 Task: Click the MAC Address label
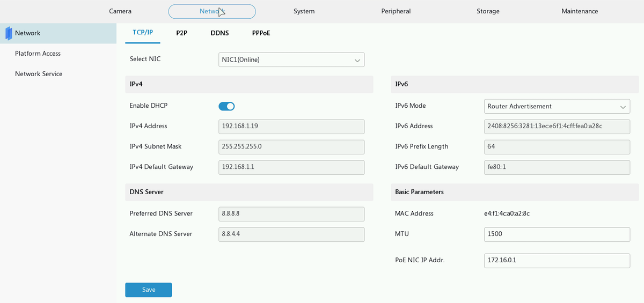[414, 213]
